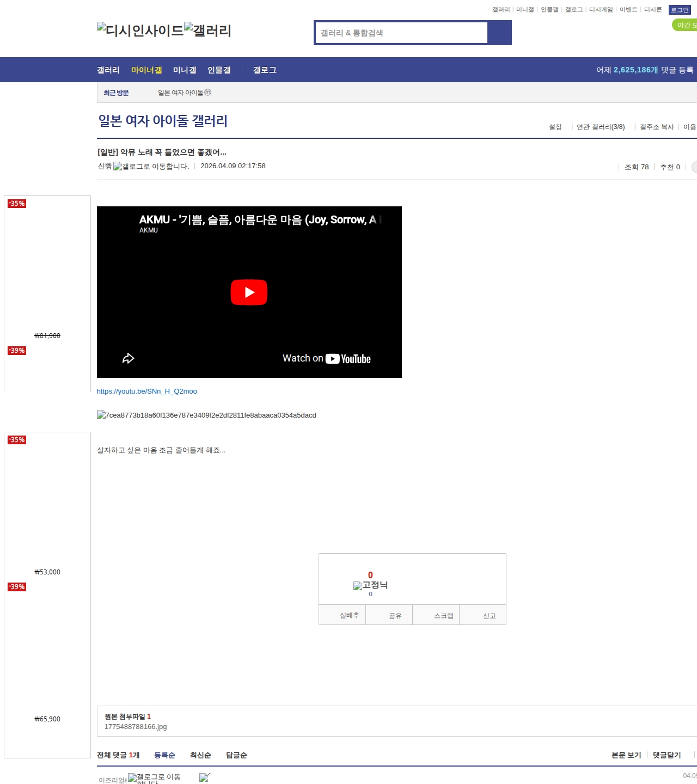Image resolution: width=697 pixels, height=784 pixels.
Task: Open the YouTube logo link
Action: tap(348, 359)
